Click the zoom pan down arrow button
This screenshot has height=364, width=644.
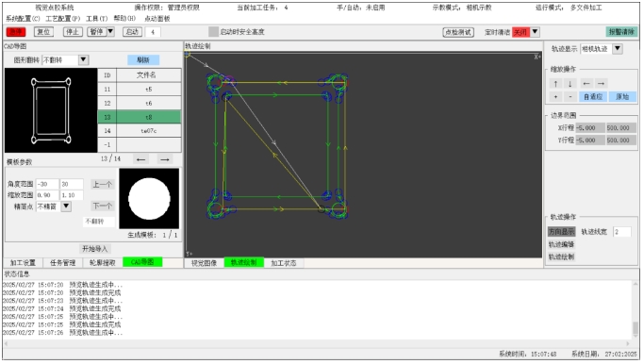570,84
